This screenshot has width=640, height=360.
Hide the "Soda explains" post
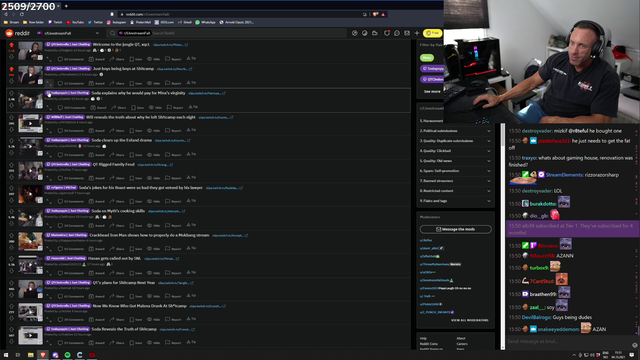155,107
